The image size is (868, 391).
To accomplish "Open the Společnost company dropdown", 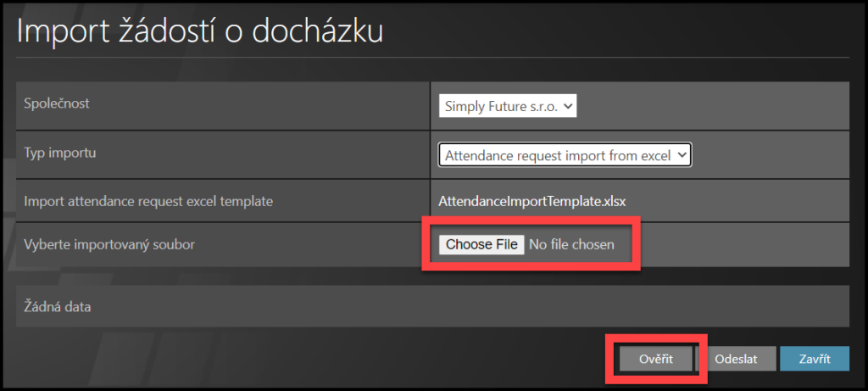I will coord(508,106).
